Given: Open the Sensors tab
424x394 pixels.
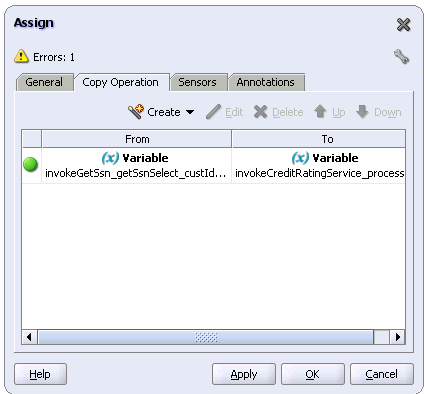Looking at the screenshot, I should click(198, 82).
